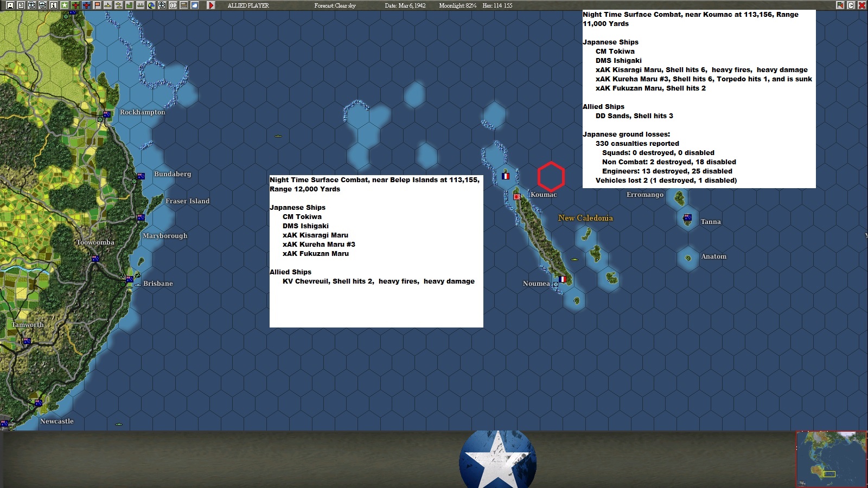Click the '330 casualties reported' line
Screen dimensions: 868x488
click(637, 144)
